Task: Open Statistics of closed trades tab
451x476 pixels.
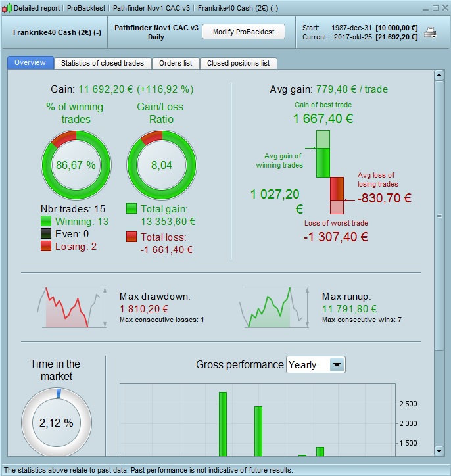Action: click(x=103, y=63)
